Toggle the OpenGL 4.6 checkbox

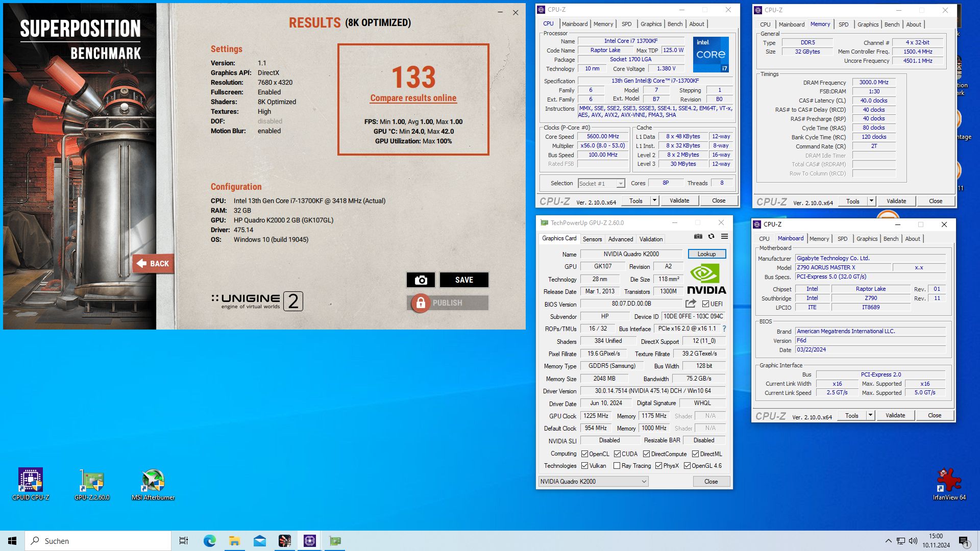(687, 465)
